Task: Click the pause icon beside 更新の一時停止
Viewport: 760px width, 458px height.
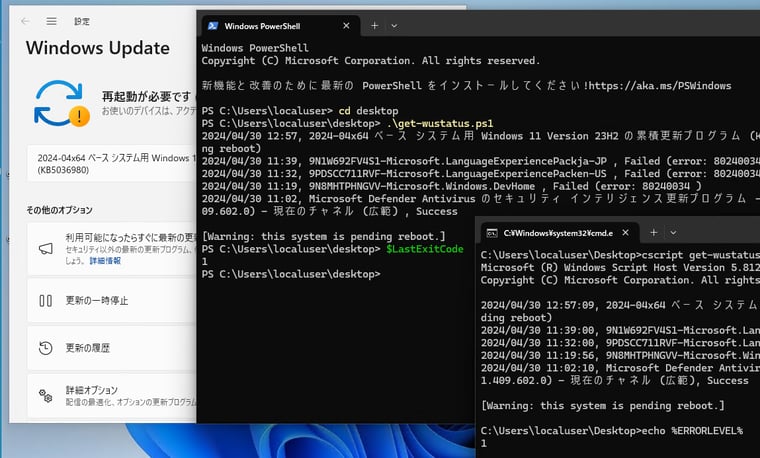Action: click(x=46, y=300)
